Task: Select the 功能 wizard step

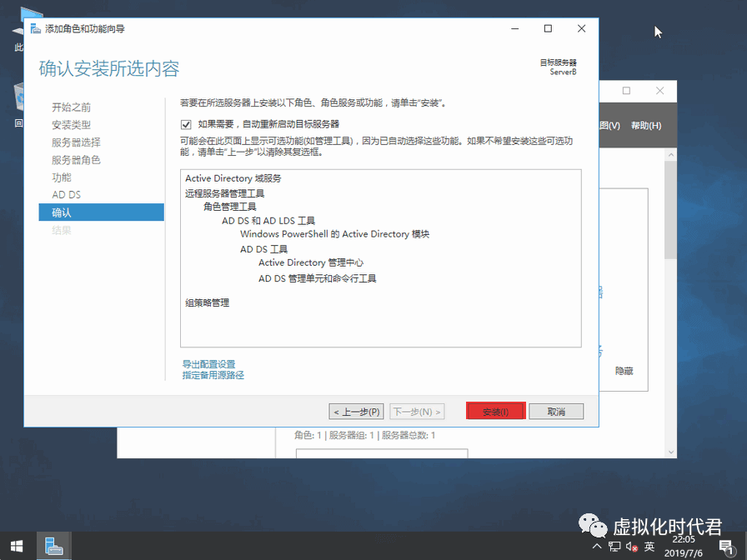Action: point(62,177)
